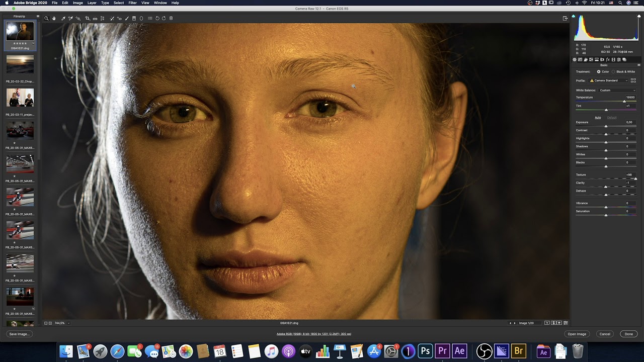This screenshot has width=644, height=362.
Task: Open the Help menu
Action: [175, 3]
